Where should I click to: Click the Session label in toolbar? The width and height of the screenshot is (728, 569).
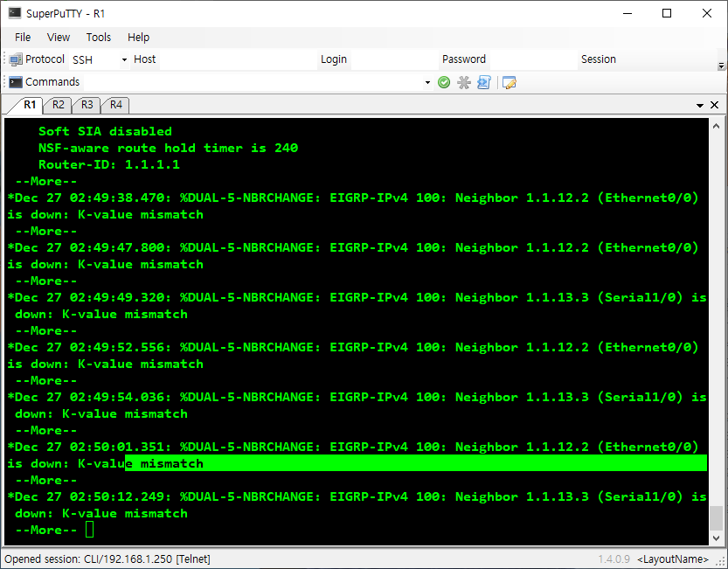(599, 59)
